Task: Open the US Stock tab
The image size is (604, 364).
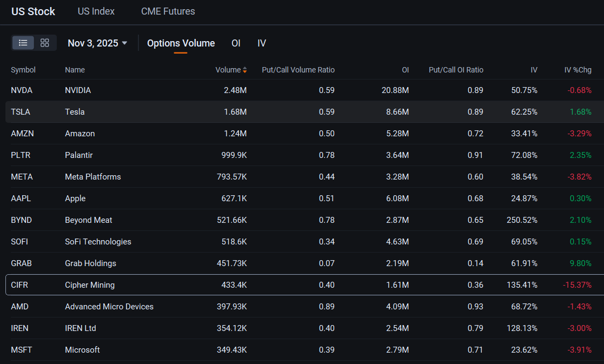Action: 33,11
